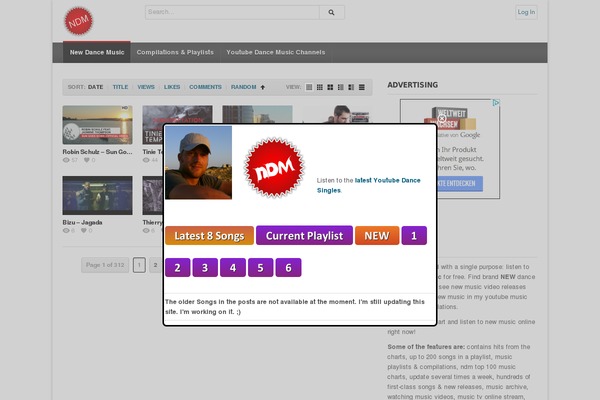Click the AdChoices icon on the ad
600x400 pixels.
pos(496,103)
